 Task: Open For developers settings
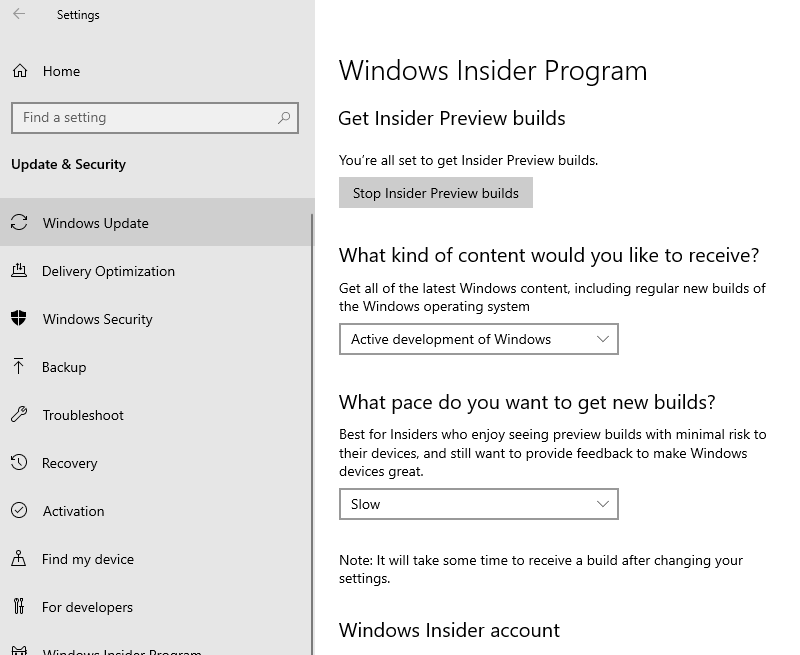tap(155, 607)
